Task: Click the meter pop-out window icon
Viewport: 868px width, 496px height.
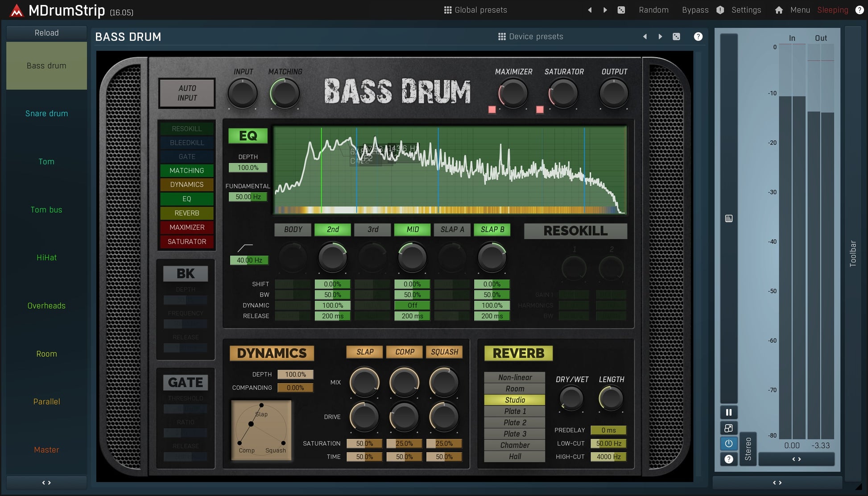Action: pos(728,428)
